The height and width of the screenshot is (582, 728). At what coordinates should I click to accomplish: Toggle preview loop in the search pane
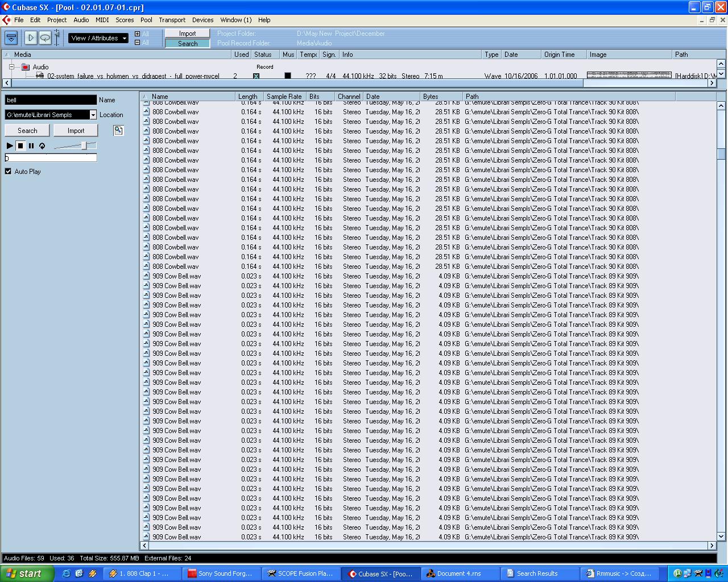[42, 145]
